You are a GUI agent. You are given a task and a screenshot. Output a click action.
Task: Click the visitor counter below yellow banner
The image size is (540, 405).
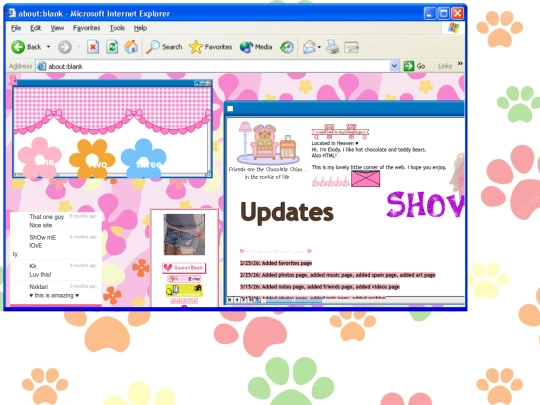(x=184, y=301)
